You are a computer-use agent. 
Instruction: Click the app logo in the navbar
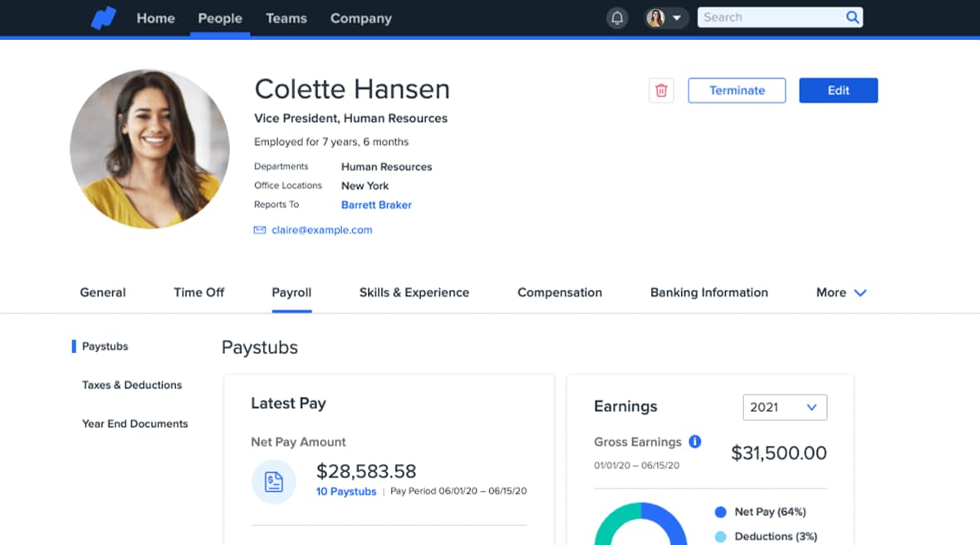tap(104, 18)
